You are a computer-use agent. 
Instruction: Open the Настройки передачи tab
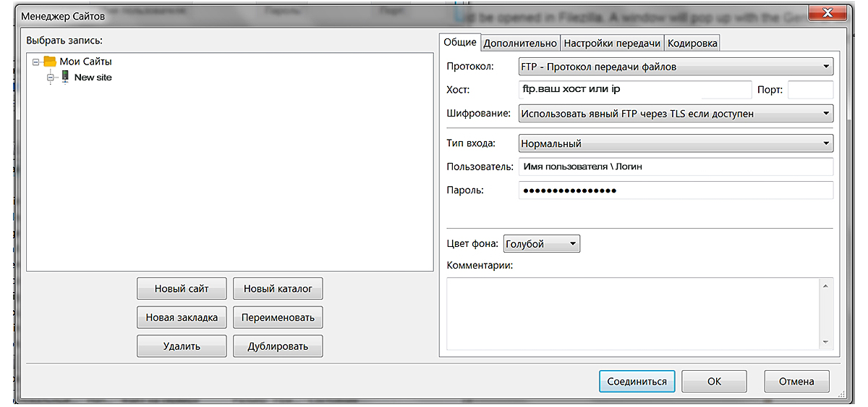coord(612,43)
